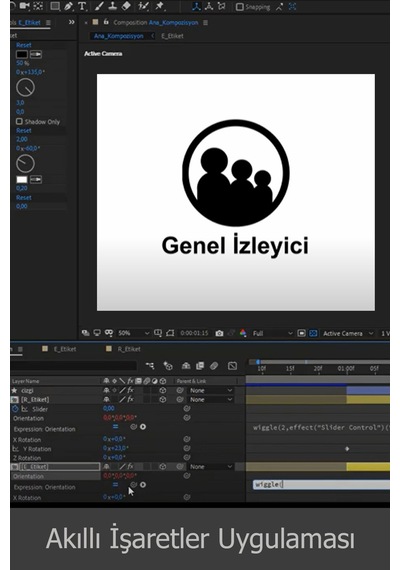Pick color with eyedropper beside white swatch
400x570 pixels.
[x=36, y=179]
